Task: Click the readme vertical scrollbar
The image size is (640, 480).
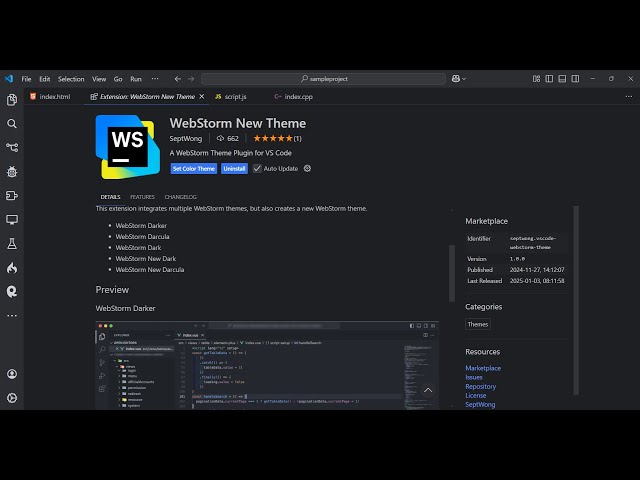Action: (x=451, y=273)
